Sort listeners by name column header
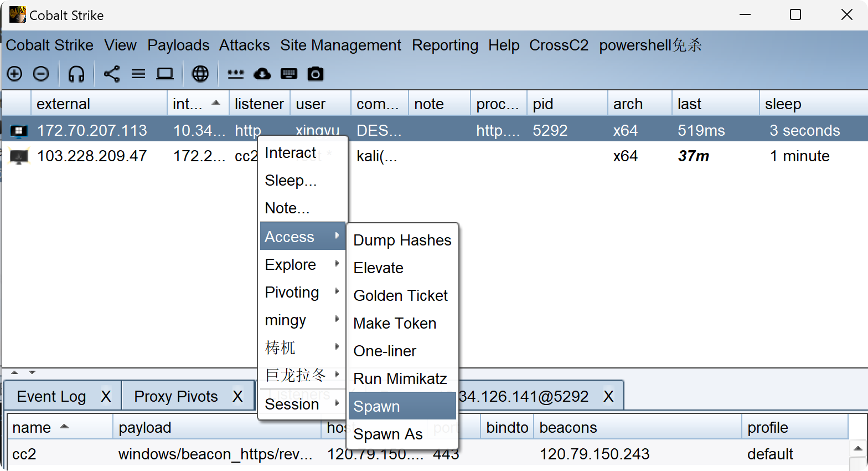Screen dimensions: 868x471 [x=60, y=427]
